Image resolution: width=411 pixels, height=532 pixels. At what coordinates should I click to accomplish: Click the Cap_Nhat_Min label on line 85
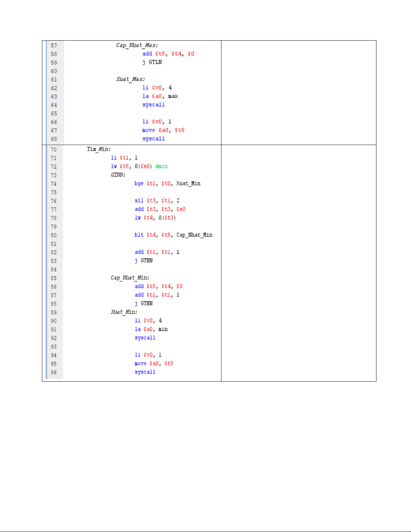pyautogui.click(x=130, y=278)
